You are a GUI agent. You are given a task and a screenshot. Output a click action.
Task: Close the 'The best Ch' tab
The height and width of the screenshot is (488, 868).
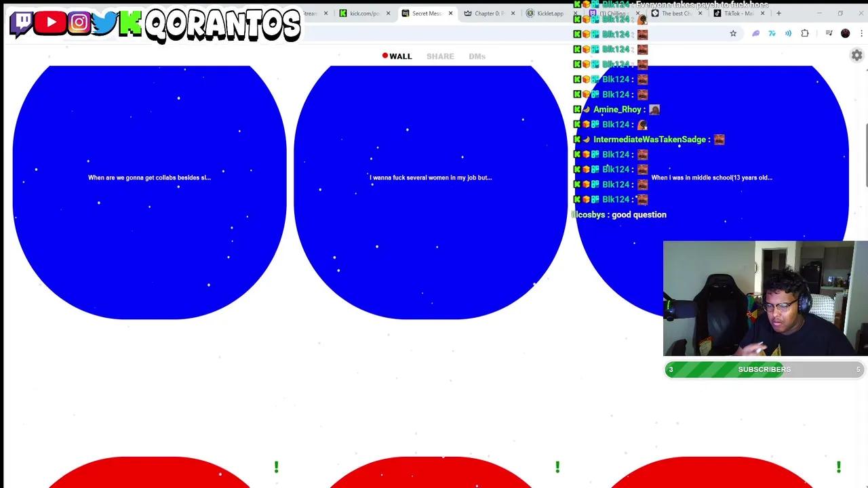click(700, 13)
